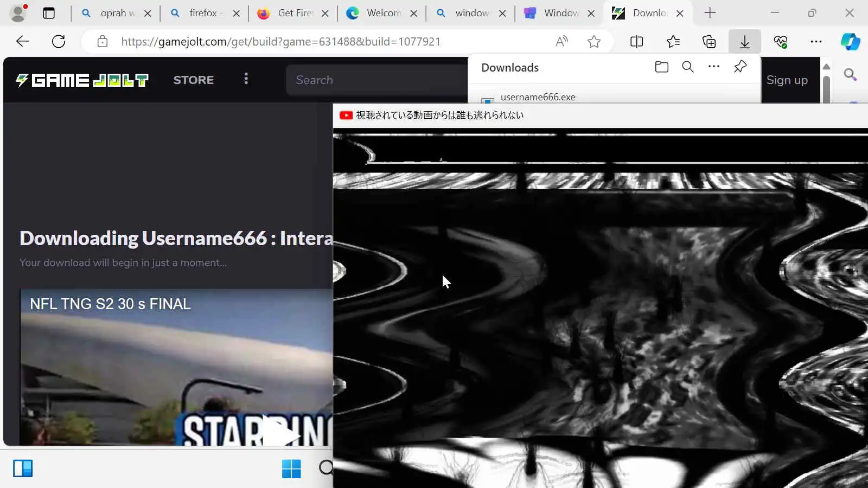The image size is (868, 488).
Task: Open more options in Downloads panel
Action: [714, 67]
